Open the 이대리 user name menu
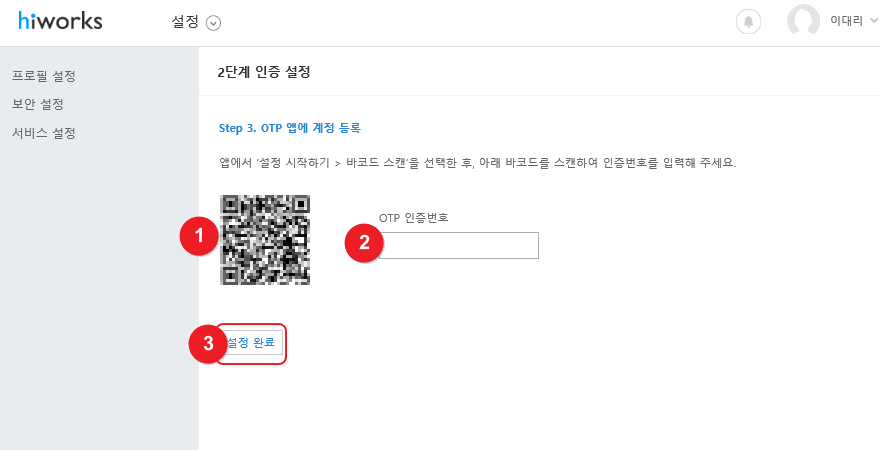Viewport: 880px width, 450px height. pyautogui.click(x=846, y=21)
